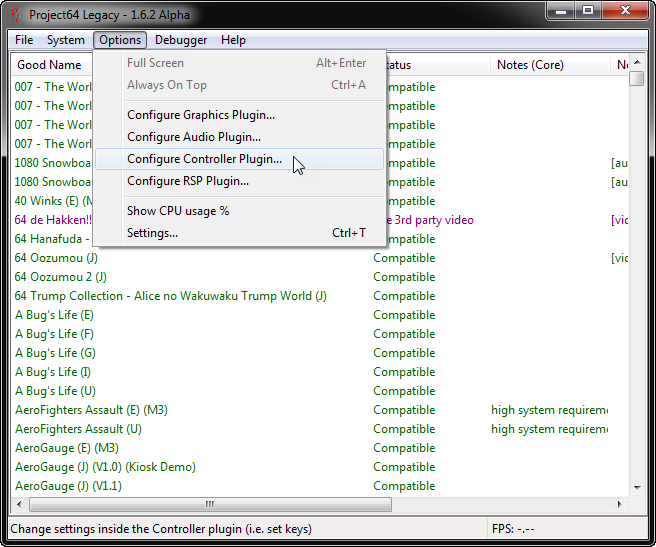Sort by the Notes (Core) column header
This screenshot has width=656, height=547.
pyautogui.click(x=550, y=65)
